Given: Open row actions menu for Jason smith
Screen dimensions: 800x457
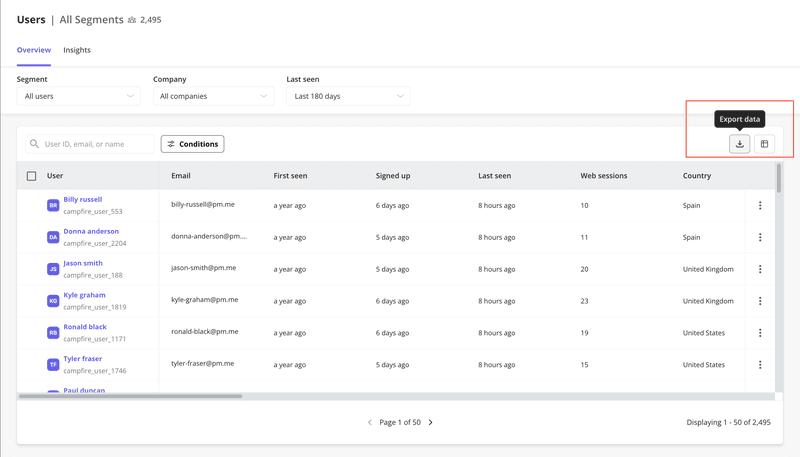Looking at the screenshot, I should (x=760, y=269).
